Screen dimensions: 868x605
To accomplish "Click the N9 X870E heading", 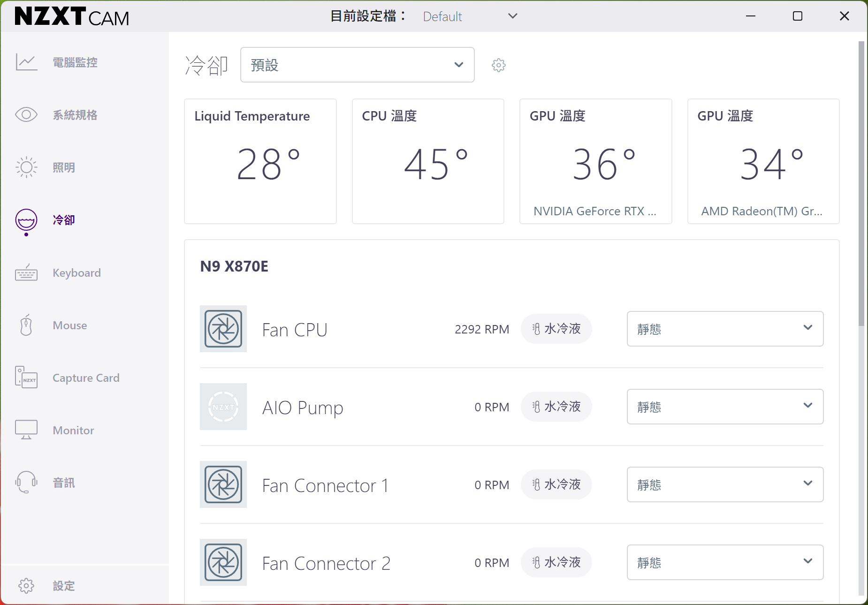I will click(x=234, y=266).
